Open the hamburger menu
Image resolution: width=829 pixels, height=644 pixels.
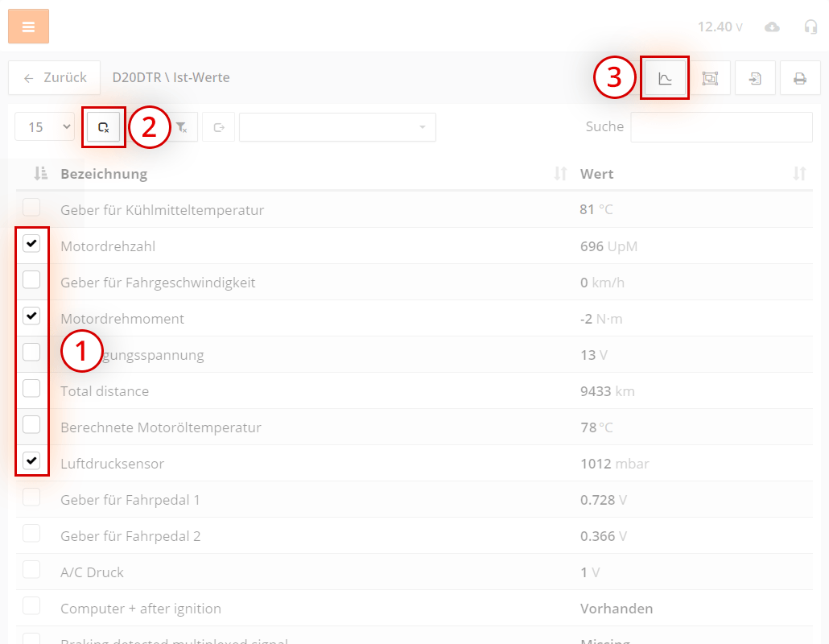(x=28, y=27)
